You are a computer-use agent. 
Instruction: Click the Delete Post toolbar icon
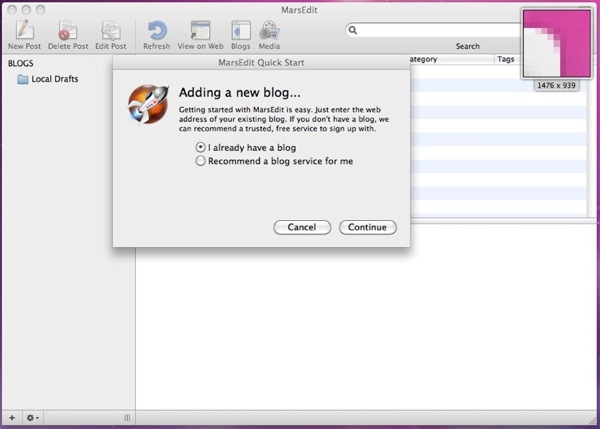68,31
